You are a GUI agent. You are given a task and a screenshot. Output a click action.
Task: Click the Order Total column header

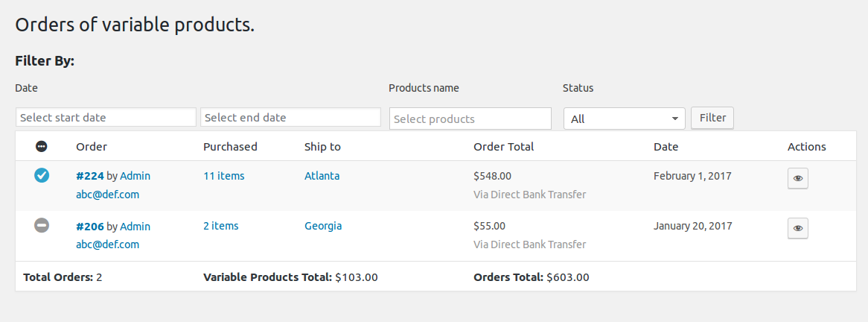tap(504, 147)
